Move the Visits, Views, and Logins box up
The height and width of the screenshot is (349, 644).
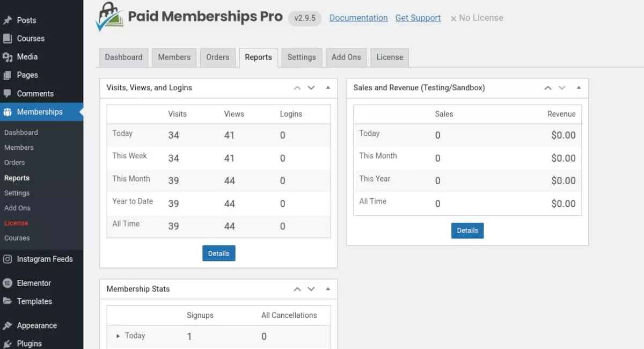297,88
